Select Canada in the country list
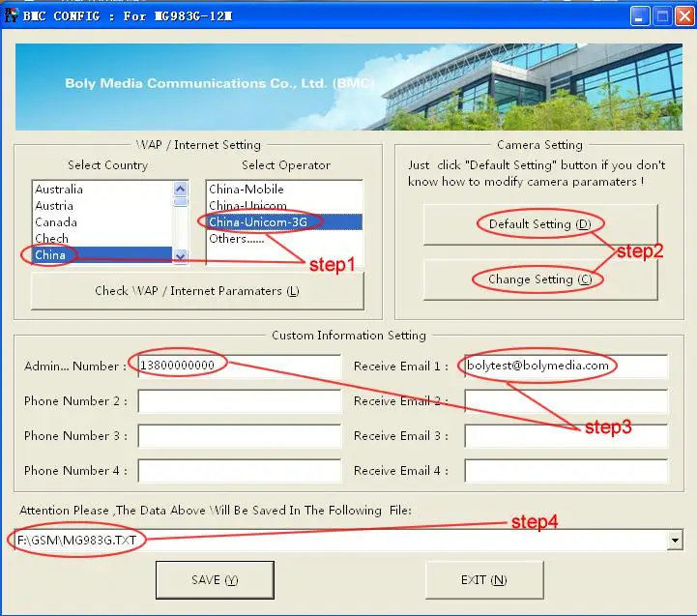Screen dimensions: 697x616 tap(102, 222)
